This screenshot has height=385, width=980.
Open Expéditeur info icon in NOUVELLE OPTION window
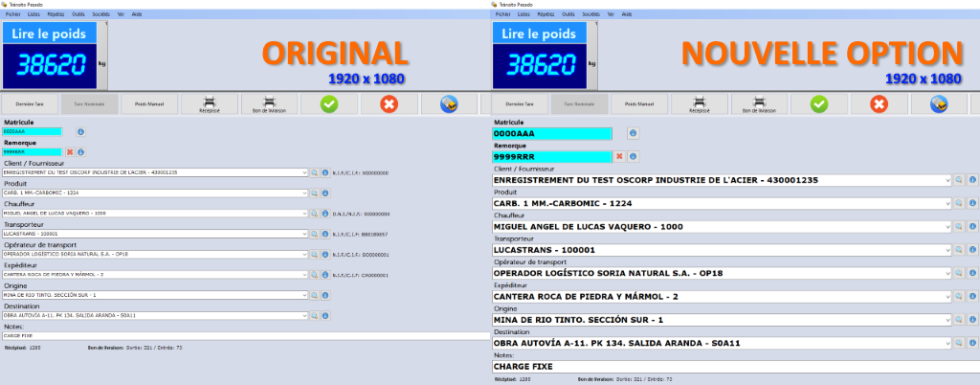click(x=972, y=296)
